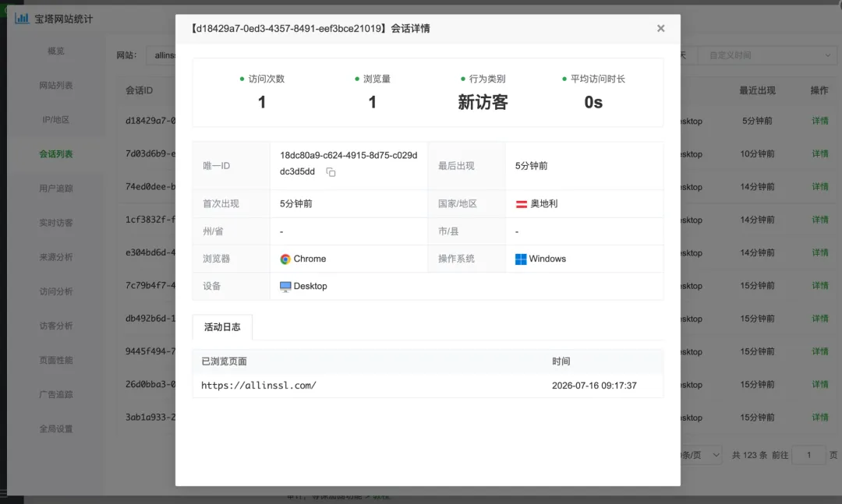Open 详情 for session d18429a7
This screenshot has height=504, width=842.
point(819,121)
